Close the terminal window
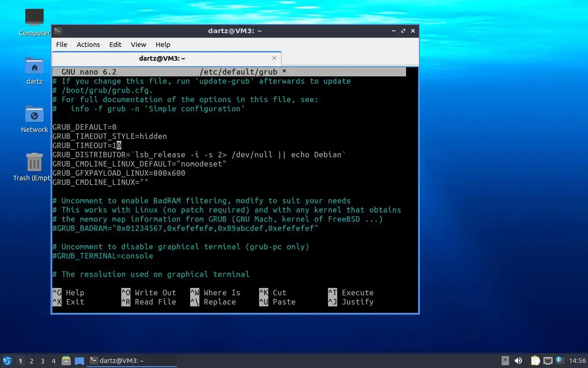 pos(413,31)
